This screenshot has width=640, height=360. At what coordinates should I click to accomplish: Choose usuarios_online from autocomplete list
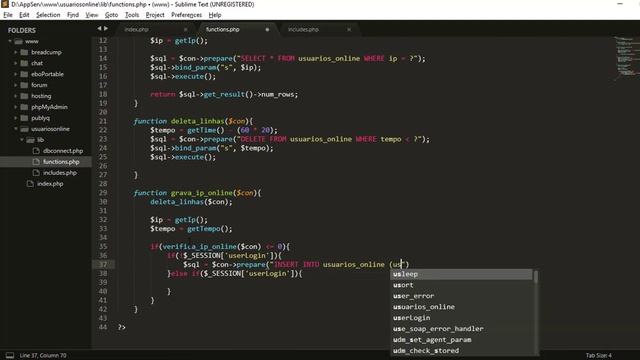tap(462, 307)
